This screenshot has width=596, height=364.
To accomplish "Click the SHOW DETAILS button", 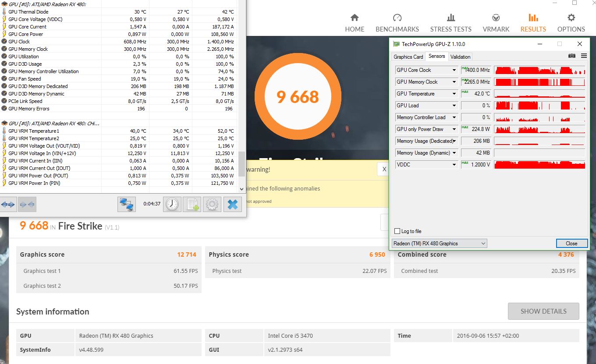I will click(543, 311).
